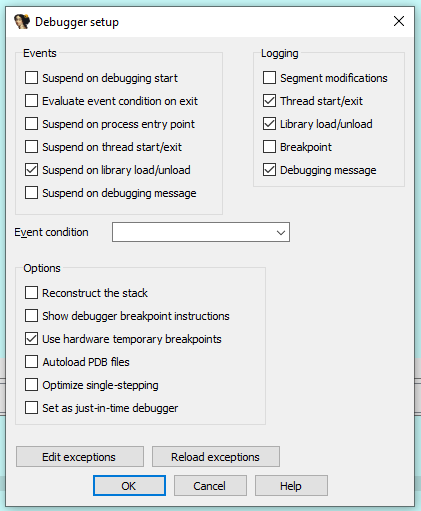Open Edit exceptions dialog
The width and height of the screenshot is (421, 511).
[x=80, y=457]
